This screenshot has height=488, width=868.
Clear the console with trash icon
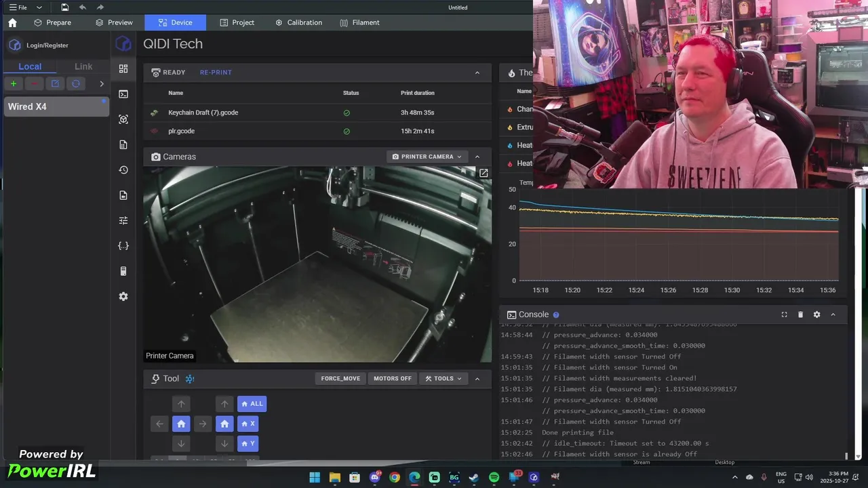pos(800,314)
